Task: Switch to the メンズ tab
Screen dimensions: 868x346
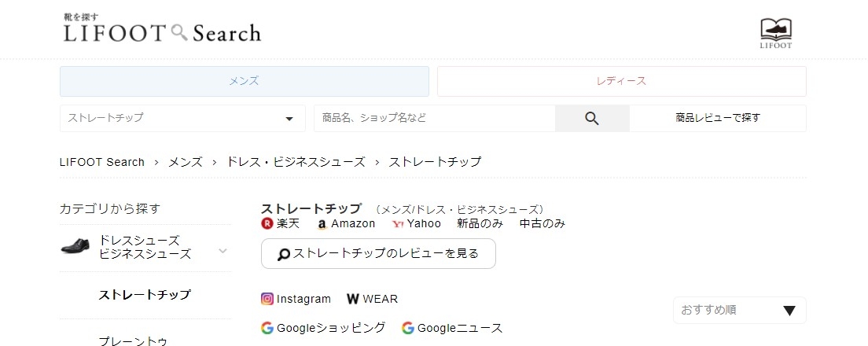Action: [x=244, y=81]
